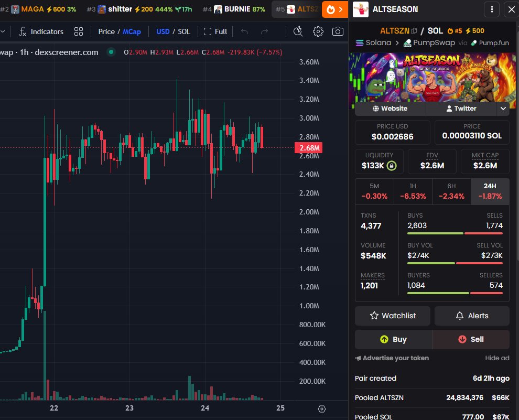Select the 5M timeframe stats tab
519x420 pixels.
coord(374,191)
